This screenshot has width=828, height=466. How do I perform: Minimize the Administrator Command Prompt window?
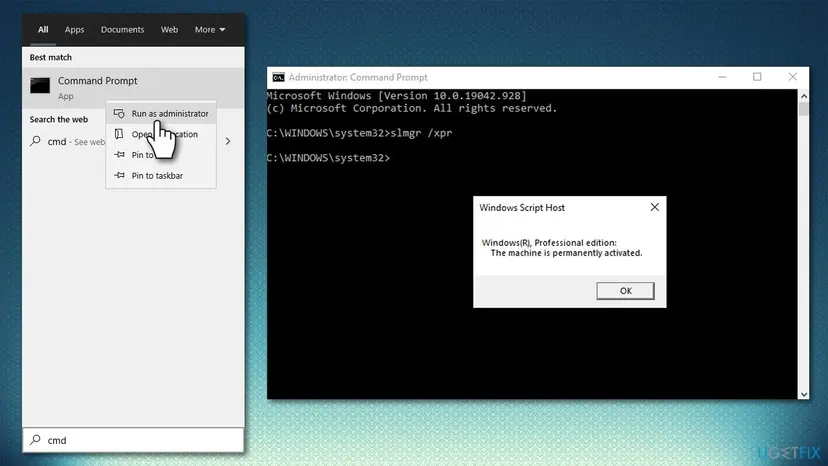tap(722, 77)
